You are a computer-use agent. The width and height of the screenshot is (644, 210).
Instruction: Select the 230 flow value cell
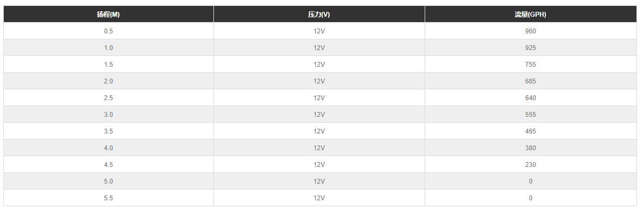click(531, 164)
